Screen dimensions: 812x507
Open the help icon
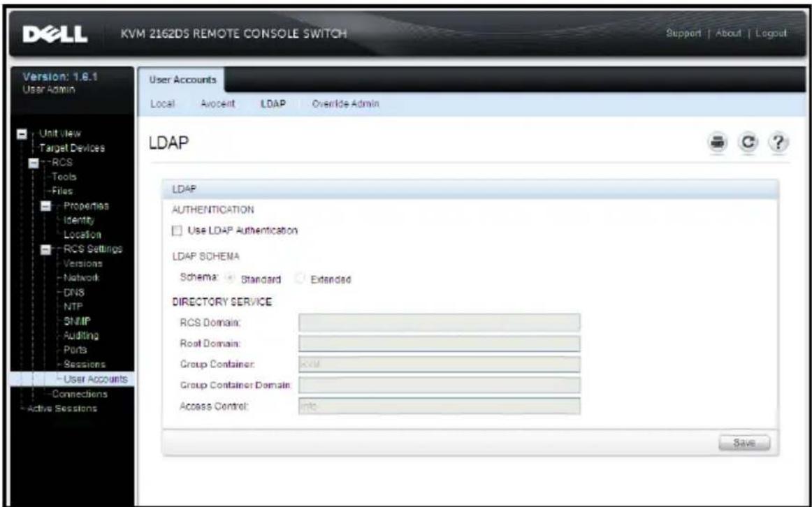(780, 142)
